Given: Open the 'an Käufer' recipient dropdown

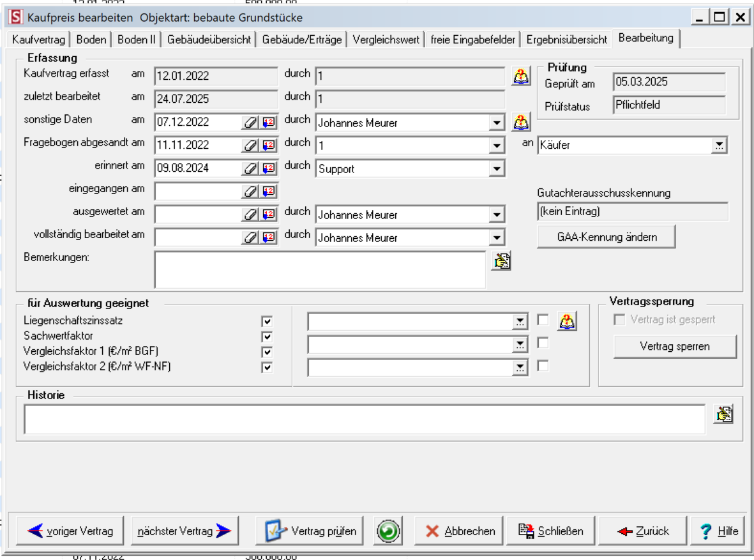Looking at the screenshot, I should click(x=719, y=146).
